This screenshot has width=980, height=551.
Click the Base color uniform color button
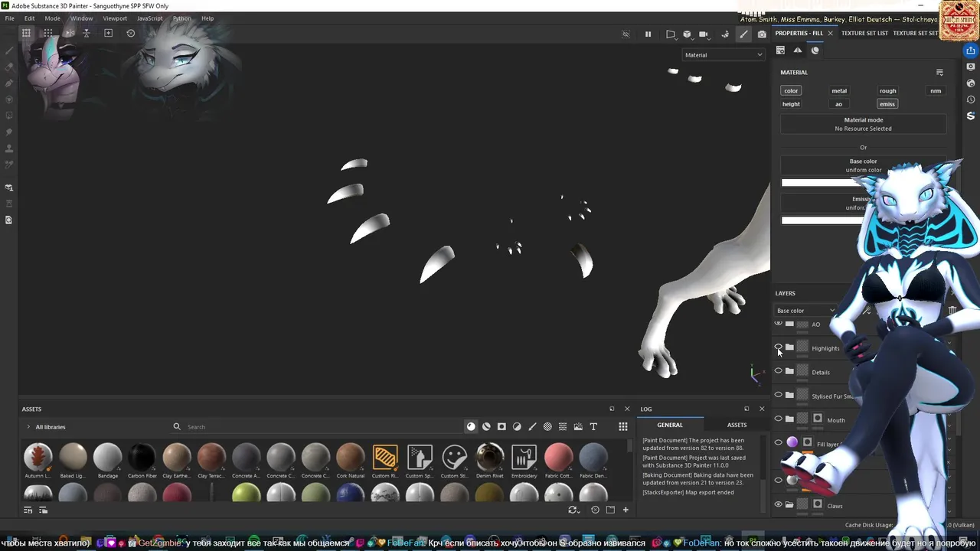(x=864, y=165)
